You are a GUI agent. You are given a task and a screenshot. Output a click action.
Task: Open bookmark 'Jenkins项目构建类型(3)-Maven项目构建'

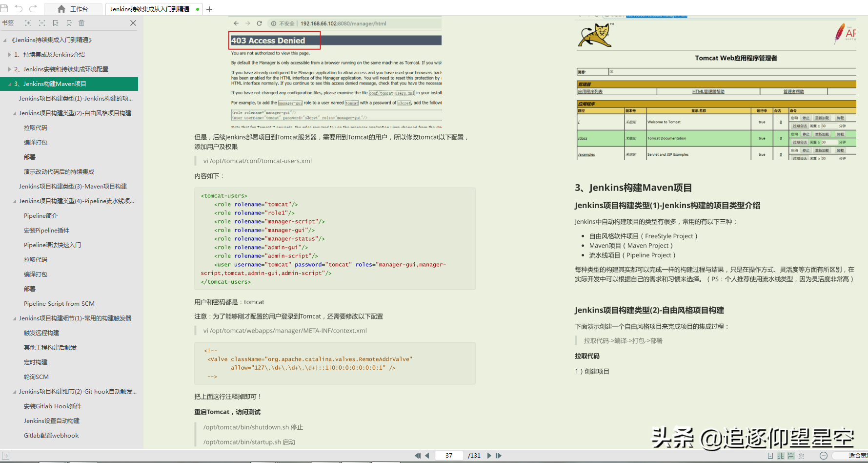[x=73, y=187]
